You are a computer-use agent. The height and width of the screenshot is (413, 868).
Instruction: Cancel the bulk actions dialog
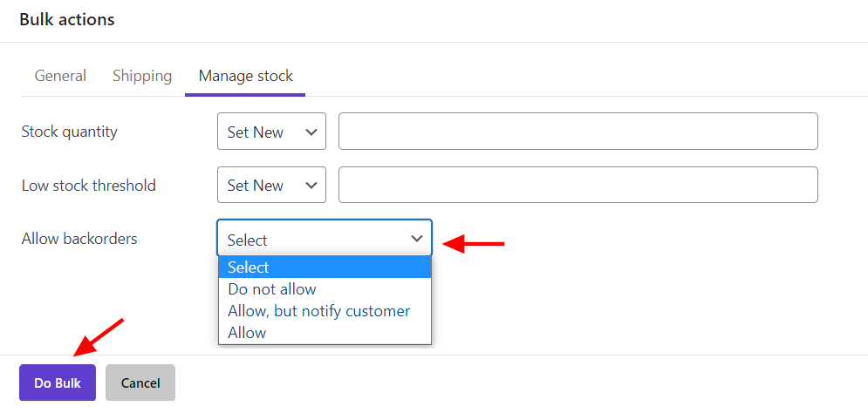coord(140,383)
